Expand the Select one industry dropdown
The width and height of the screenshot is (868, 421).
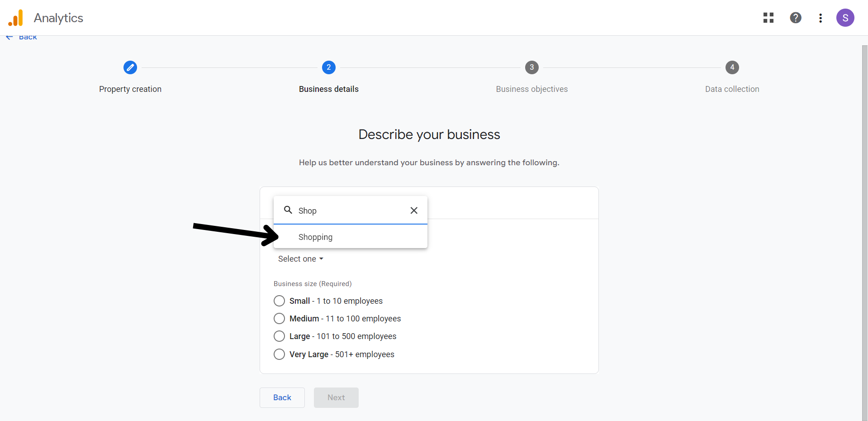click(300, 259)
